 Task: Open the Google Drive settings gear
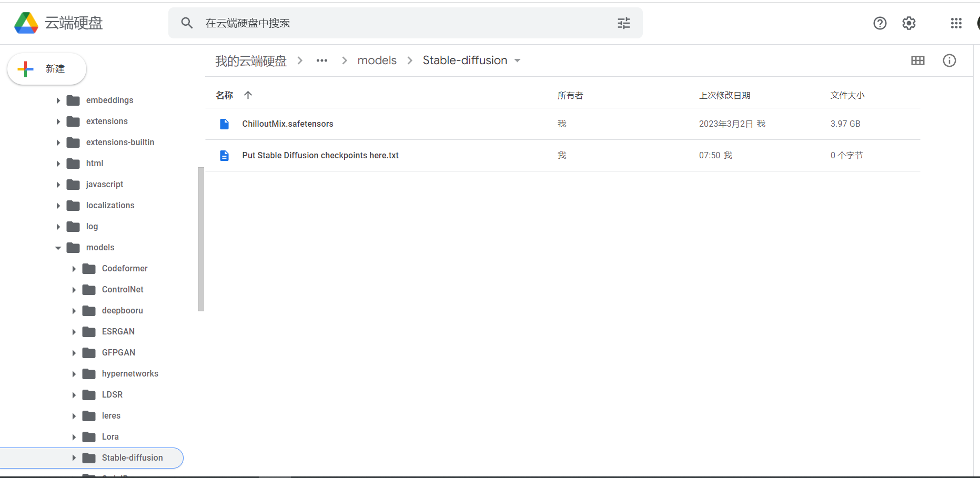908,23
